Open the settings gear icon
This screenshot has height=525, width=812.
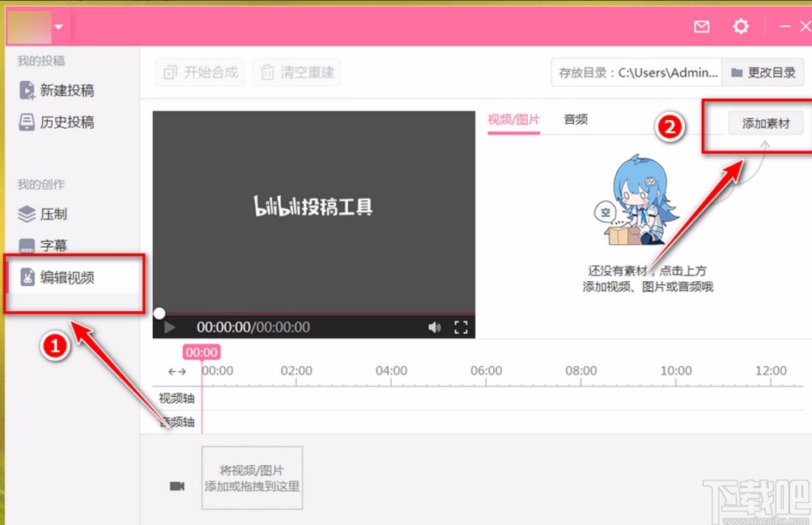click(740, 26)
